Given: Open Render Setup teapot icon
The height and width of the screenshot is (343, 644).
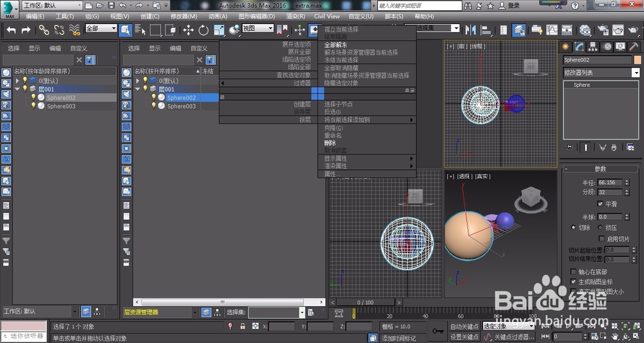Looking at the screenshot, I should pos(603,30).
